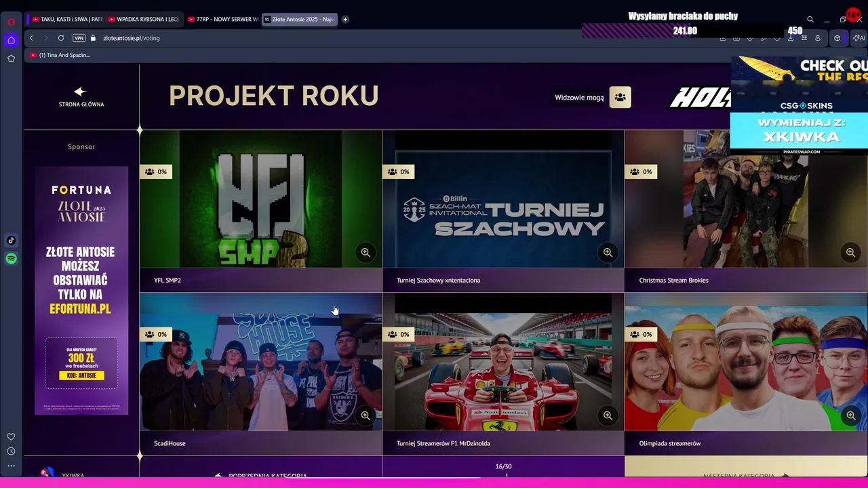Click the Widzowie mogą audience icon button
The width and height of the screenshot is (868, 488).
[x=620, y=97]
